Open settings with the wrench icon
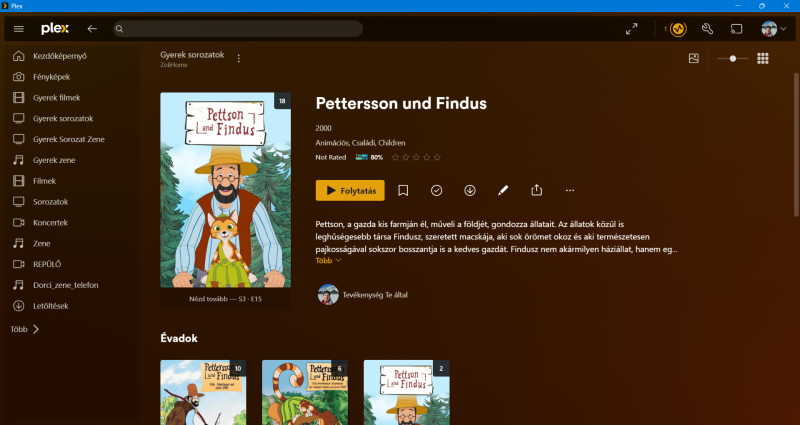Screen dimensions: 800x425 [707, 29]
